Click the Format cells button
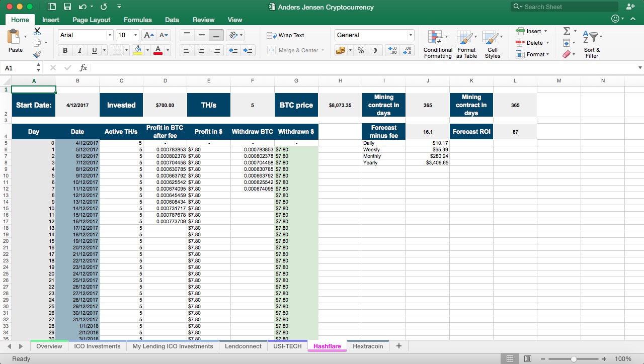Image resolution: width=644 pixels, height=364 pixels. [531, 54]
